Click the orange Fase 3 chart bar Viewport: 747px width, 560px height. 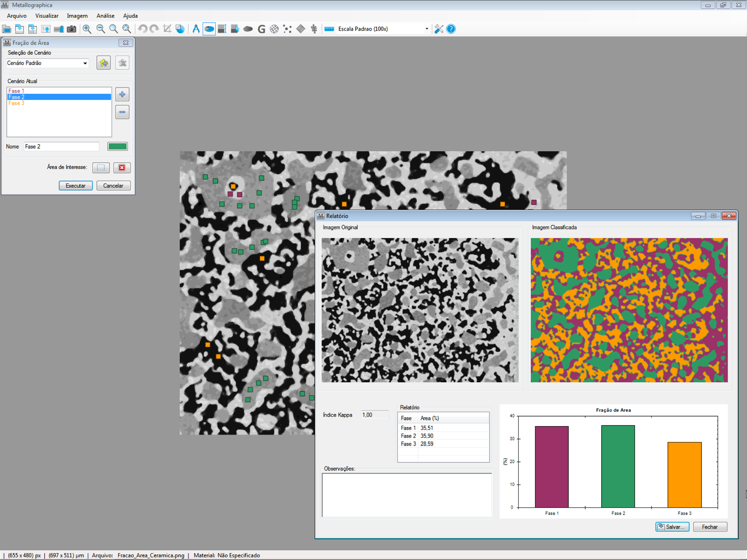tap(684, 475)
